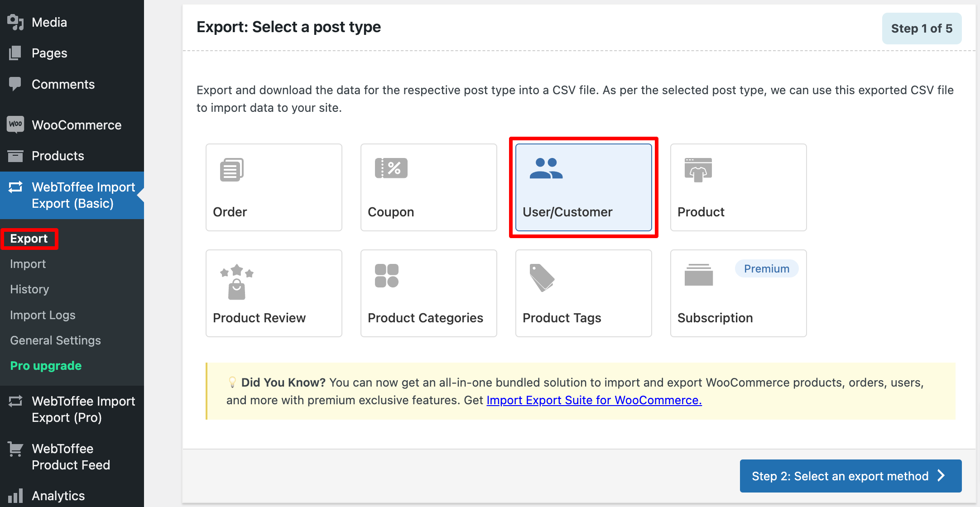The image size is (980, 507).
Task: Open WebToffee Import Export (Pro) menu
Action: (x=72, y=409)
